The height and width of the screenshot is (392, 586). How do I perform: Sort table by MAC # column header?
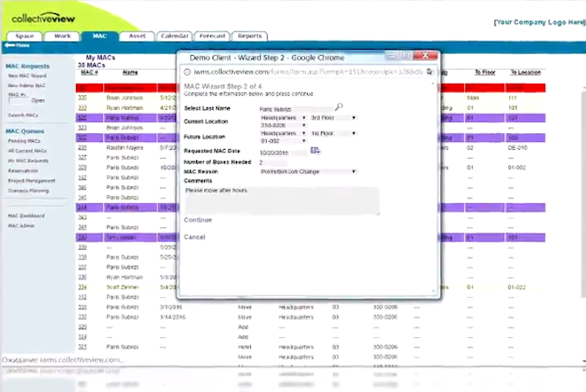pyautogui.click(x=89, y=72)
